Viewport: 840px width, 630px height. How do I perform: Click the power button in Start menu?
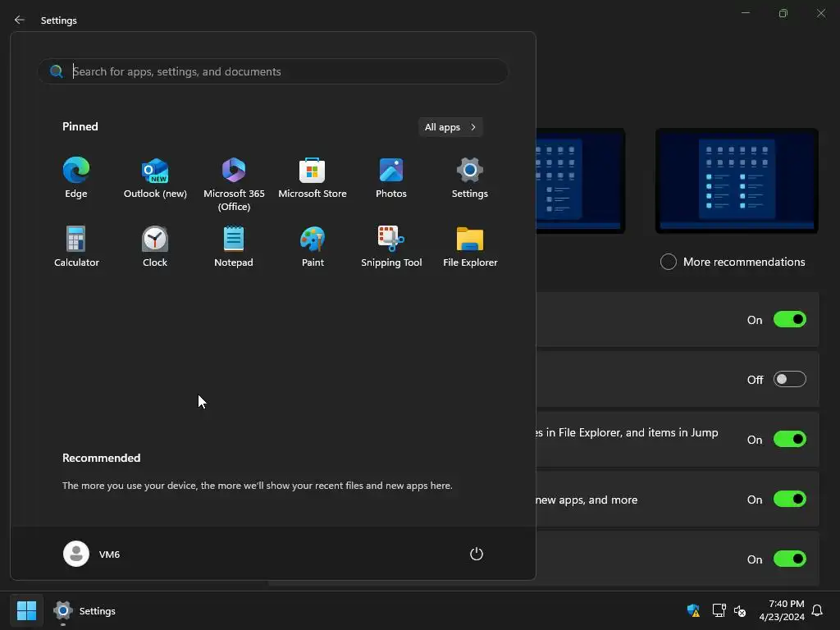tap(477, 554)
